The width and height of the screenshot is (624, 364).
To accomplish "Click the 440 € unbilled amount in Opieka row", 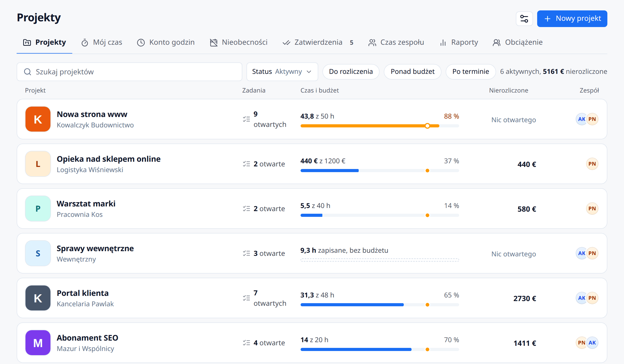I will [527, 164].
